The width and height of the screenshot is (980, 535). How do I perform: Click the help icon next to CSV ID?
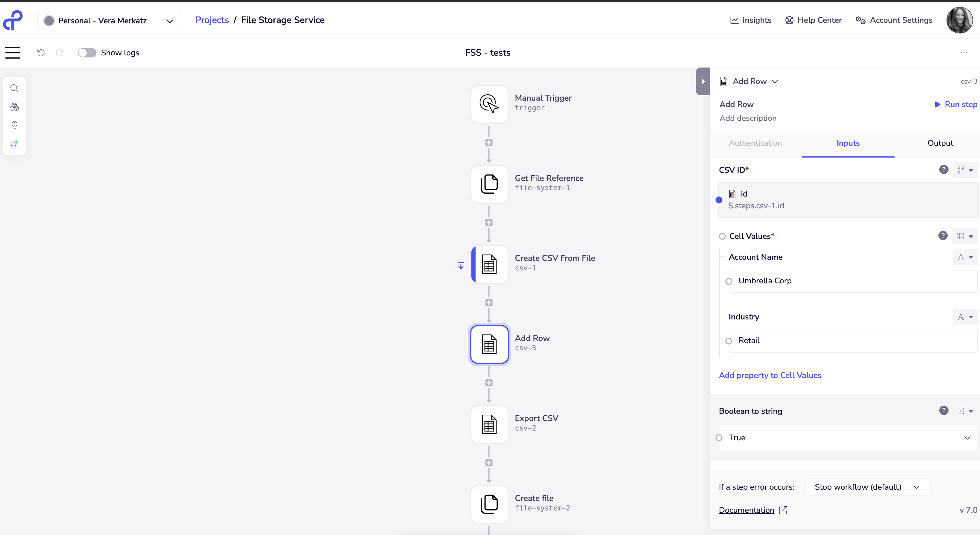coord(944,170)
